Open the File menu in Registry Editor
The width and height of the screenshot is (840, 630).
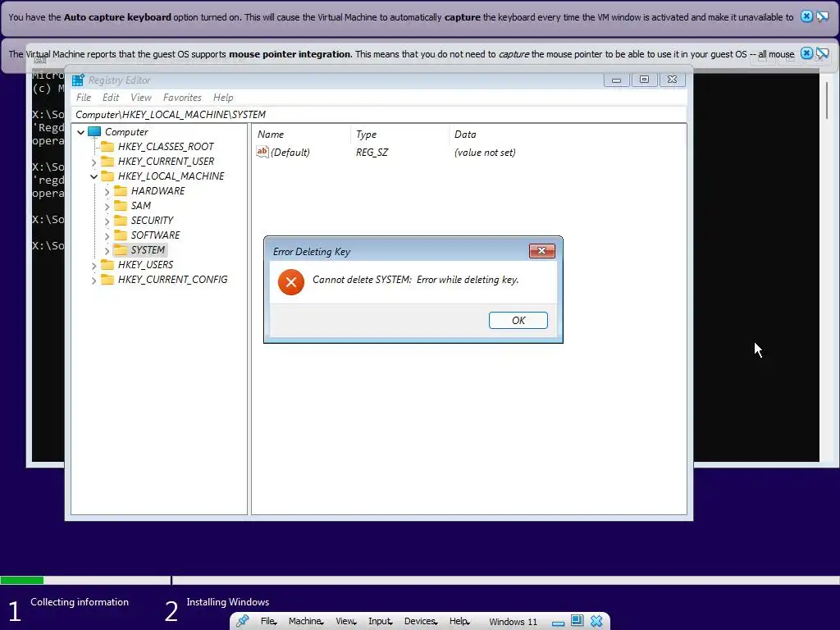tap(84, 98)
